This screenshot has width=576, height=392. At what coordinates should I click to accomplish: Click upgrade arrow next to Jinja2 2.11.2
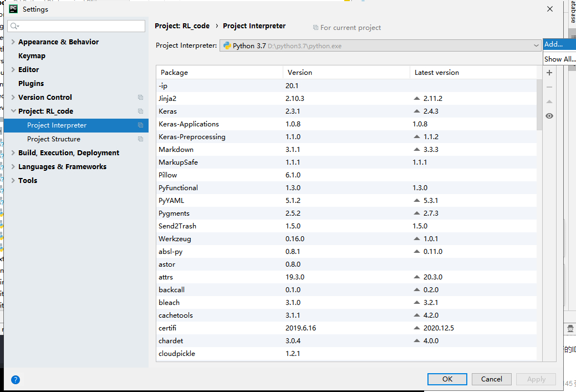(x=416, y=99)
